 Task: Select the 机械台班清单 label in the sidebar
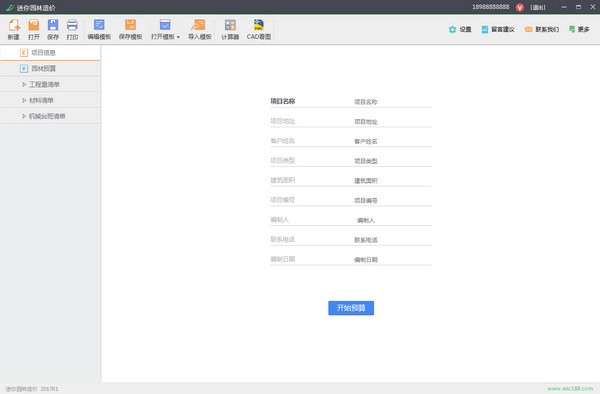(47, 116)
